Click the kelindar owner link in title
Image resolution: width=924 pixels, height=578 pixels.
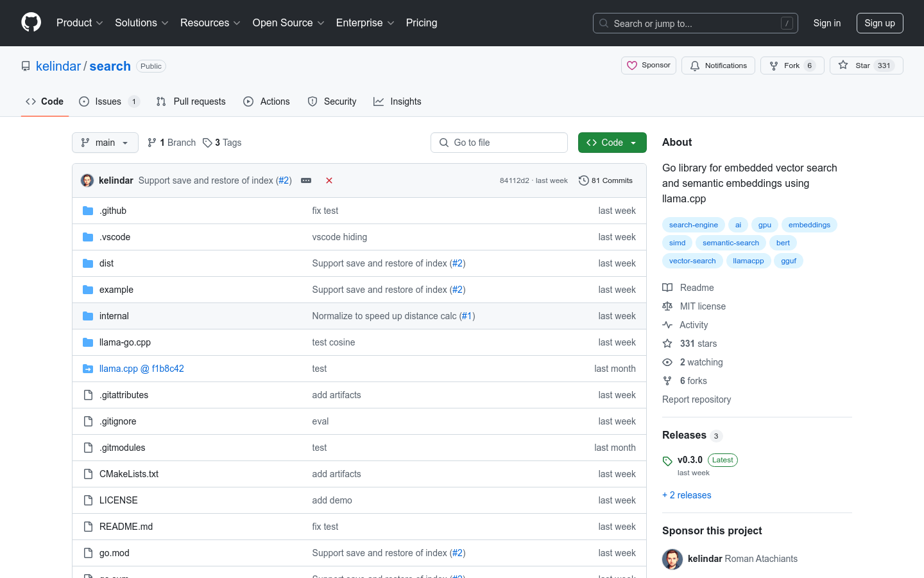pyautogui.click(x=58, y=66)
